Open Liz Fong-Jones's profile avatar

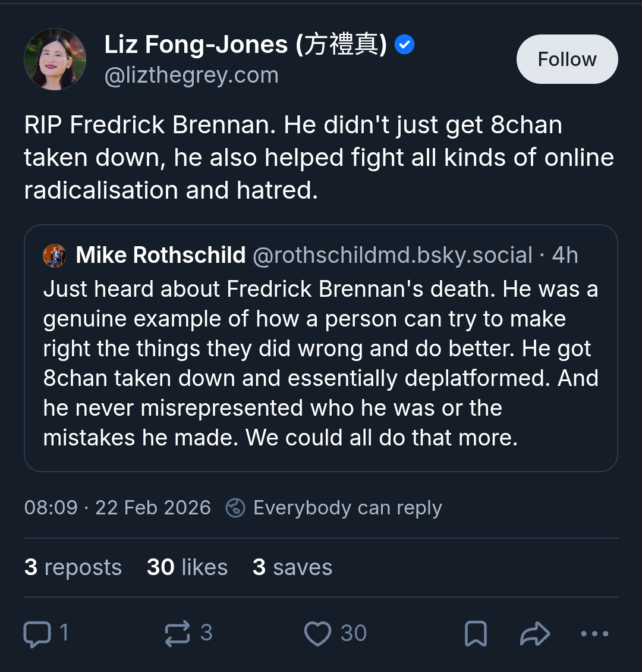(55, 59)
